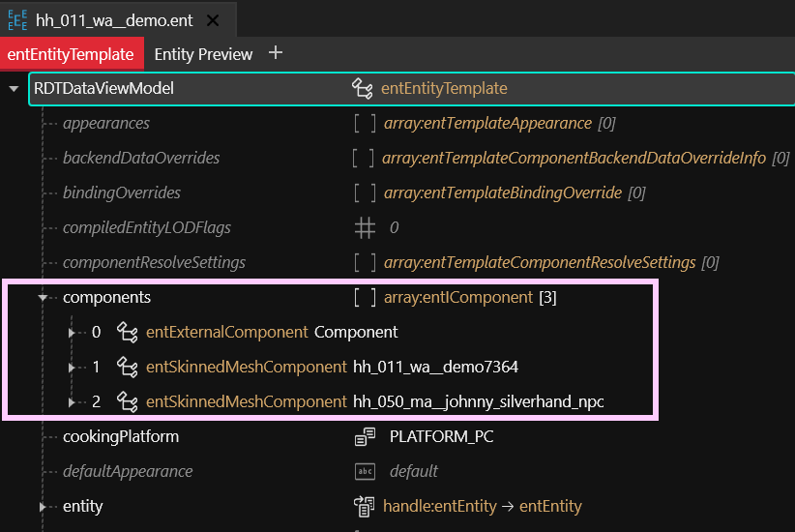This screenshot has height=532, width=795.
Task: Expand the johnny_silverhand_npc mesh component
Action: (x=72, y=402)
